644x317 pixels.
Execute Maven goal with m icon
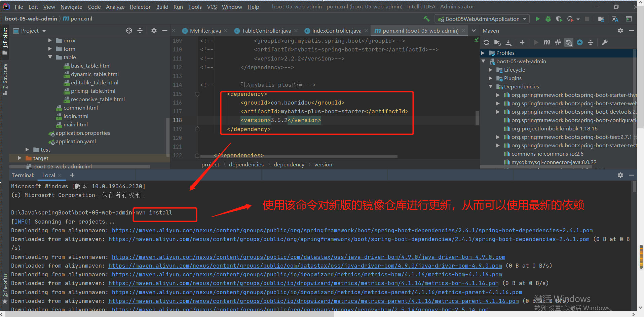tap(547, 42)
